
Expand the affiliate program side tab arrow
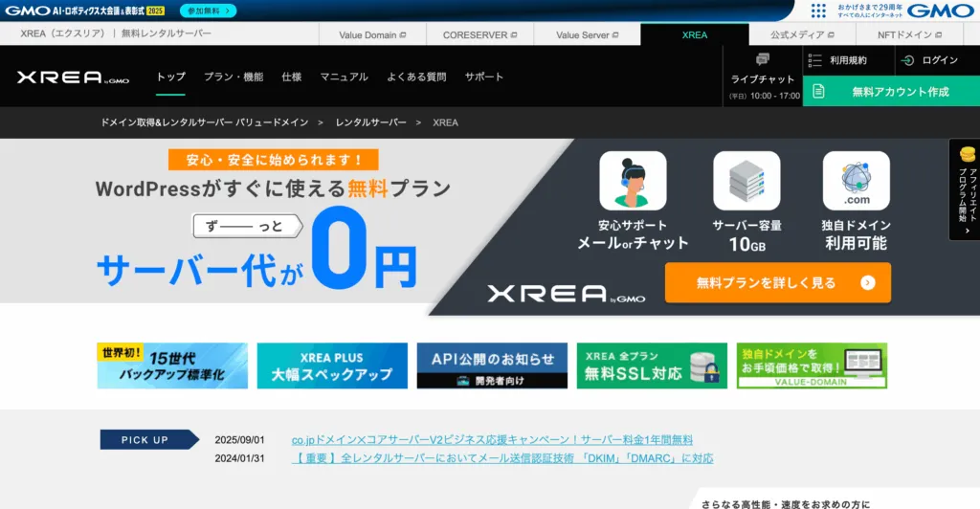[x=967, y=232]
